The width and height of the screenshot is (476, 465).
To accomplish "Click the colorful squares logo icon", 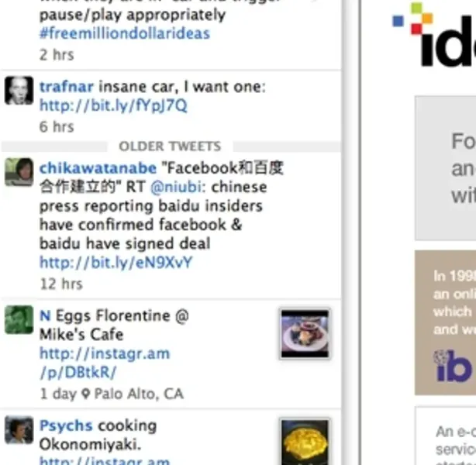I will coord(412,19).
